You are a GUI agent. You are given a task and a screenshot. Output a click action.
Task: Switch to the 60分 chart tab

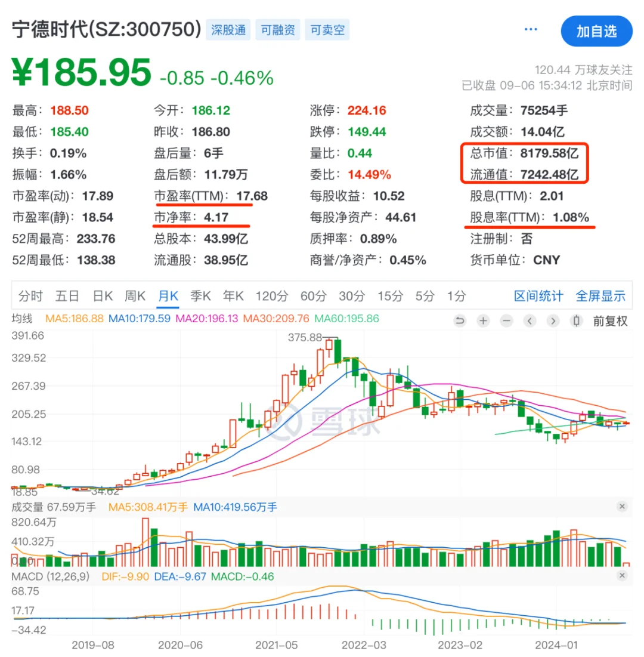(313, 296)
